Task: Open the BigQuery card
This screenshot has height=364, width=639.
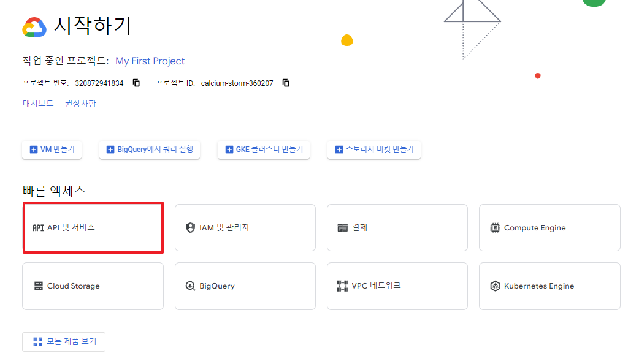Action: click(x=245, y=286)
